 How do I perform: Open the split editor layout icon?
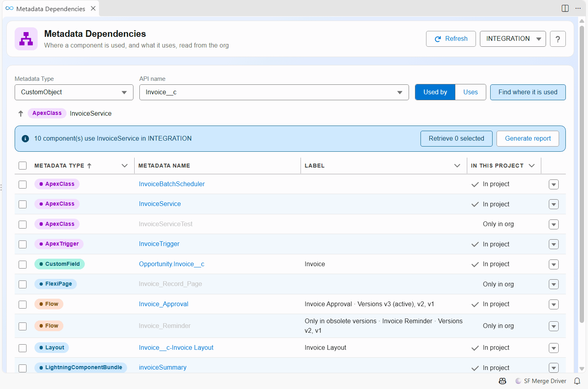[x=565, y=8]
